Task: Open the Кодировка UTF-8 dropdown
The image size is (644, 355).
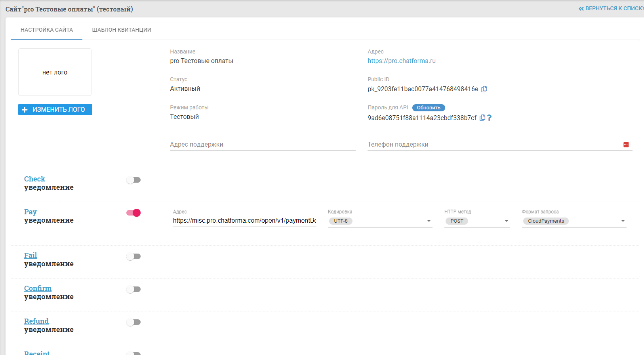Action: click(380, 221)
